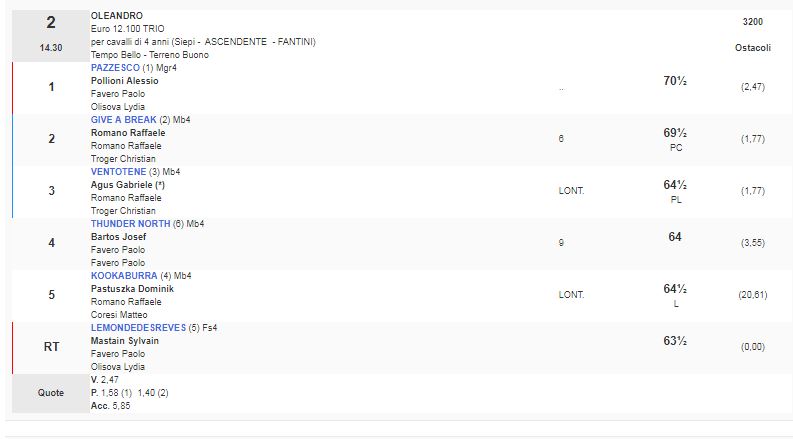Select the KOOKABURRA horse link
Viewport: 793px width, 439px height.
120,276
